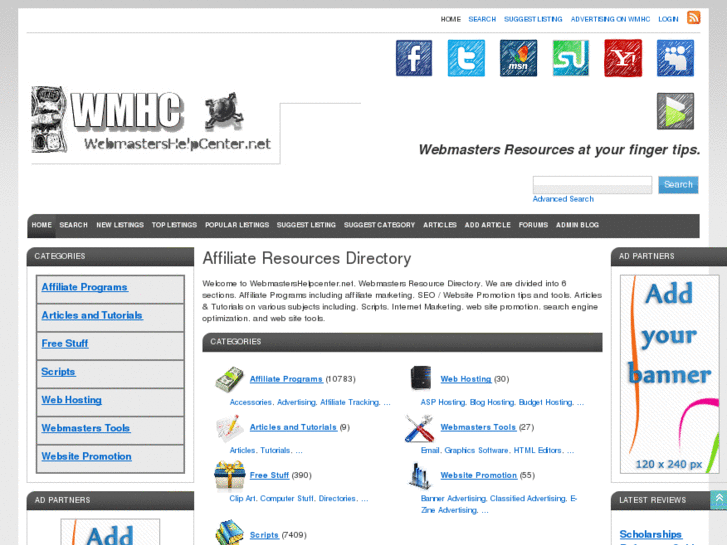The height and width of the screenshot is (545, 727).
Task: Open Articles and Tutorials (9) category link
Action: point(293,427)
